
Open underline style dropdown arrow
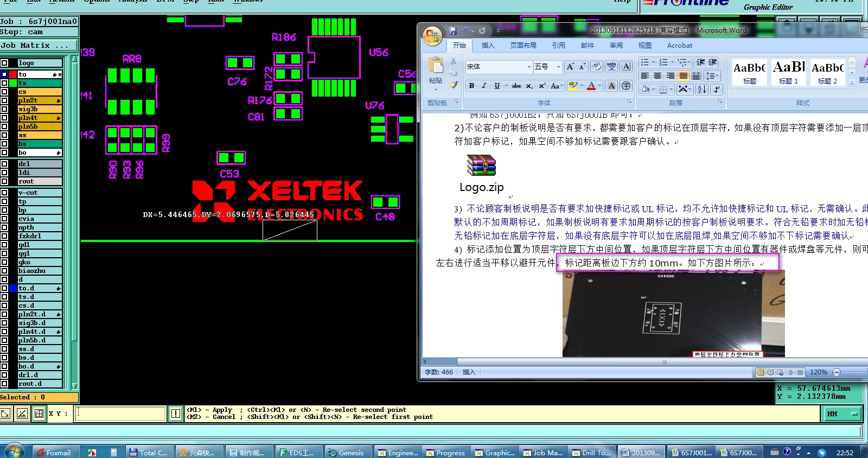pos(506,86)
